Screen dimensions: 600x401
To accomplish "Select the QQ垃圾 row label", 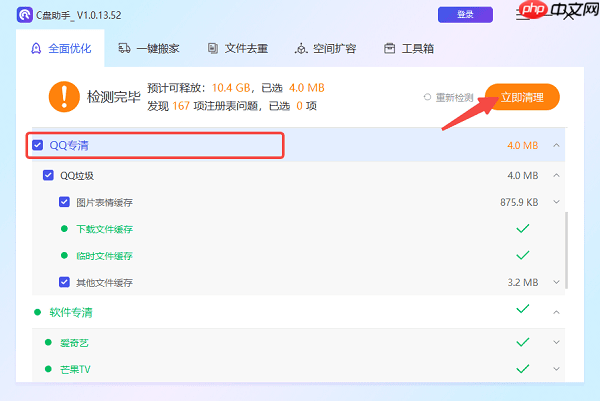I will click(x=77, y=176).
